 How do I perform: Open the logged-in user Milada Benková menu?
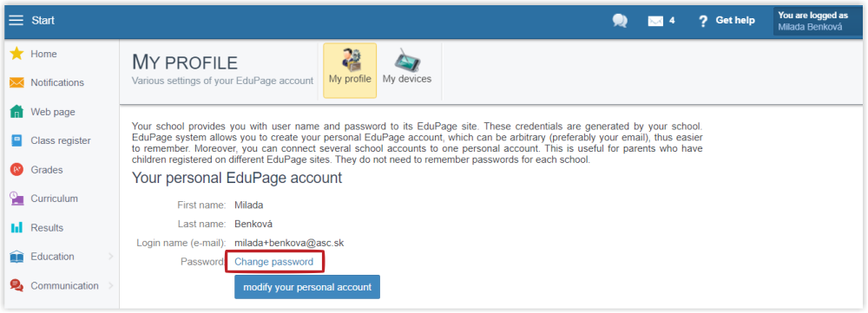(x=817, y=21)
